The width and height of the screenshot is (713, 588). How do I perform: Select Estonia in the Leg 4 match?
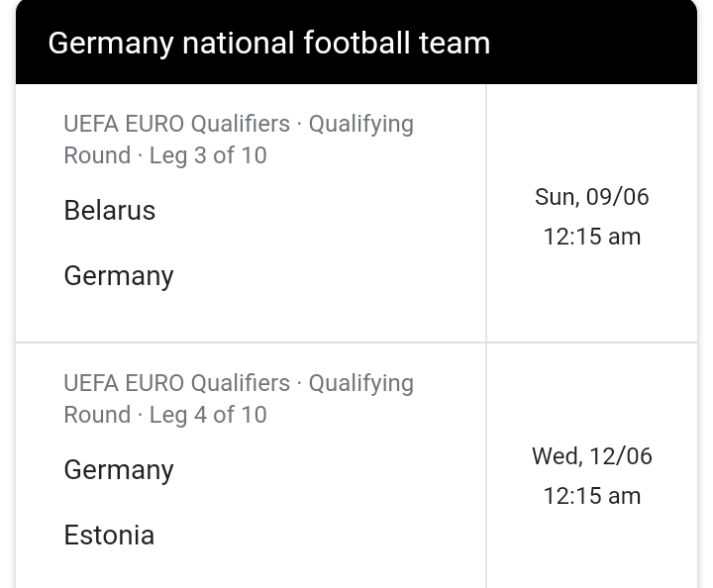tap(109, 535)
